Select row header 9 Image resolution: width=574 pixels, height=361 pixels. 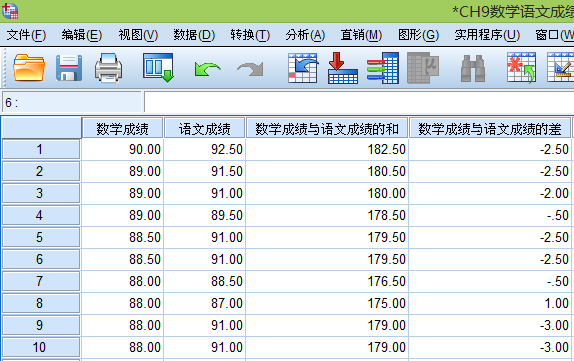tap(41, 325)
